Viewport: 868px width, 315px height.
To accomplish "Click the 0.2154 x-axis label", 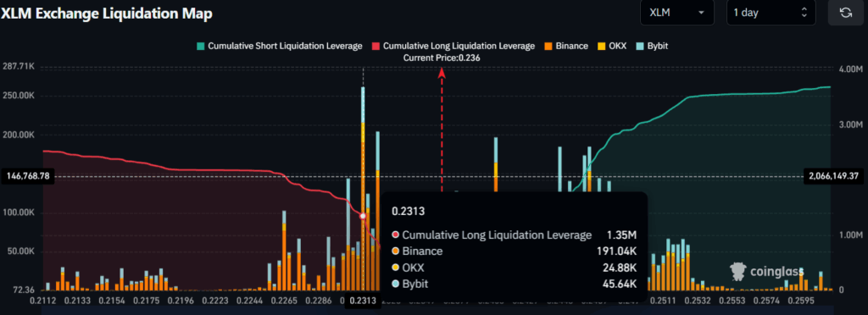I will [x=113, y=301].
